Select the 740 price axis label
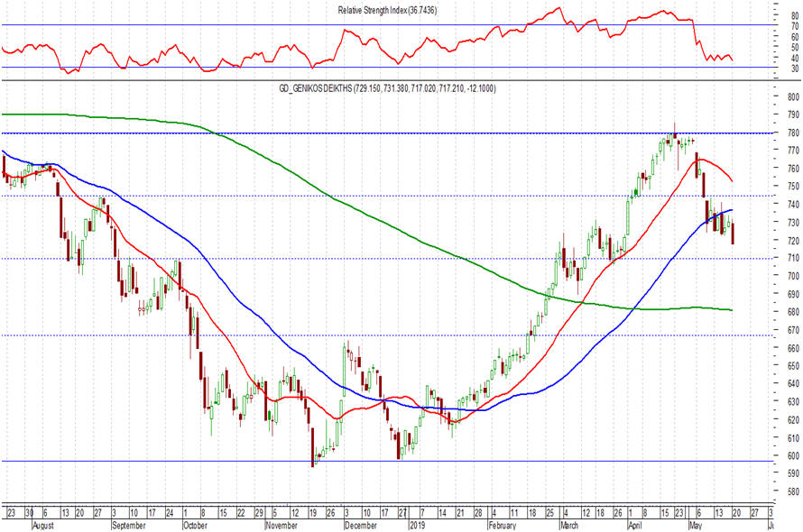 coord(794,205)
